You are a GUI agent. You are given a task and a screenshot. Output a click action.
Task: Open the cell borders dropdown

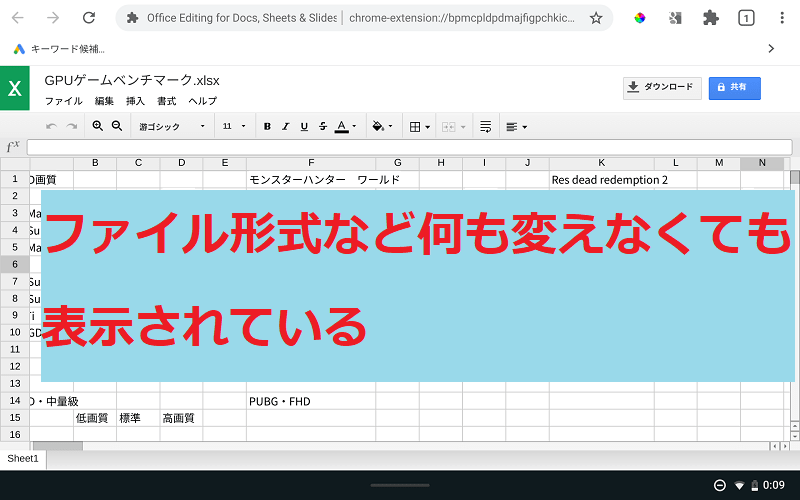tap(419, 127)
